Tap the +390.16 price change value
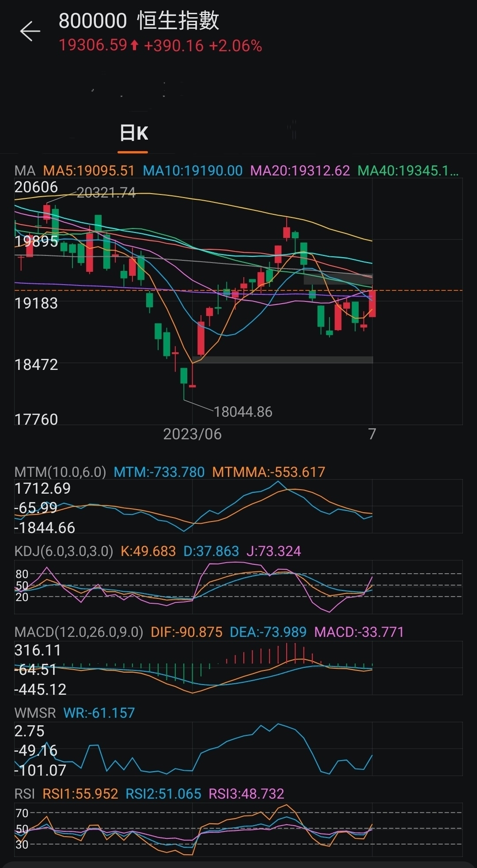This screenshot has height=868, width=477. 174,45
